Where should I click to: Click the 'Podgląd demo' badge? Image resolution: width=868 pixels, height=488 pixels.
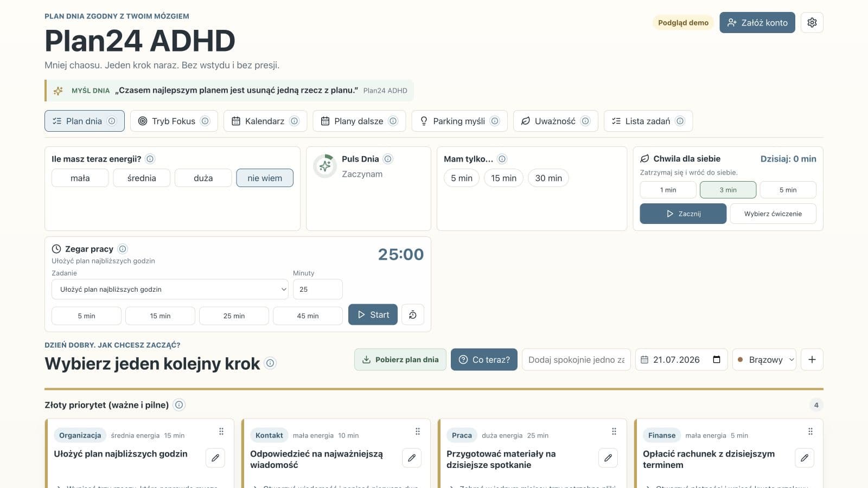click(x=683, y=23)
